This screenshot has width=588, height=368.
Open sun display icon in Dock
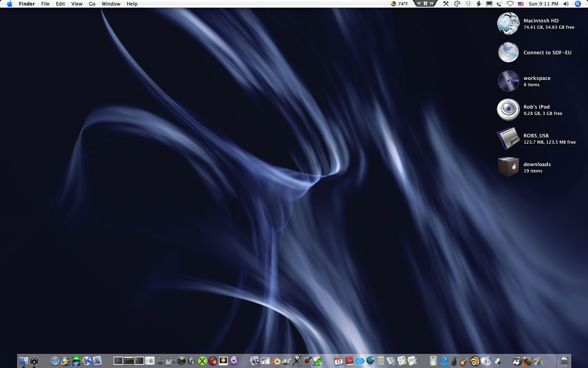[x=223, y=361]
